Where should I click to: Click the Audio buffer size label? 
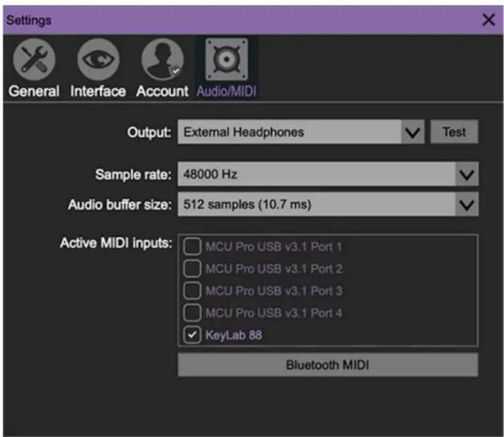[x=120, y=205]
